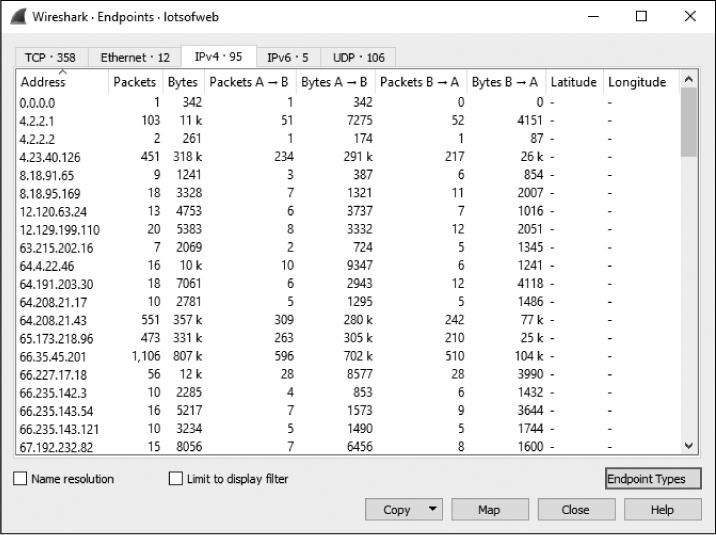The width and height of the screenshot is (716, 535).
Task: Click the 318 k bytes cell
Action: (x=187, y=157)
